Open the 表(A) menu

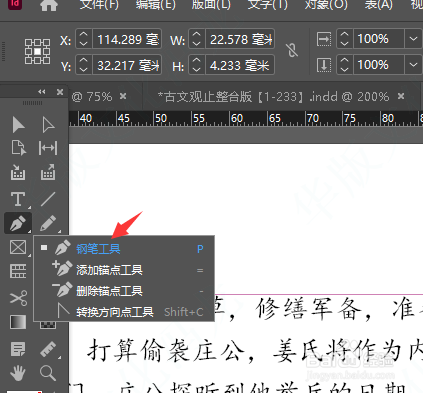[379, 4]
